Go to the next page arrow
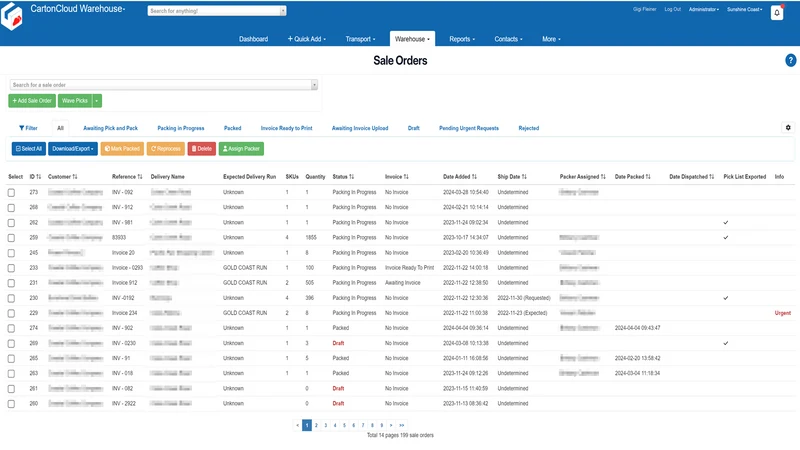Image resolution: width=800 pixels, height=450 pixels. [391, 425]
